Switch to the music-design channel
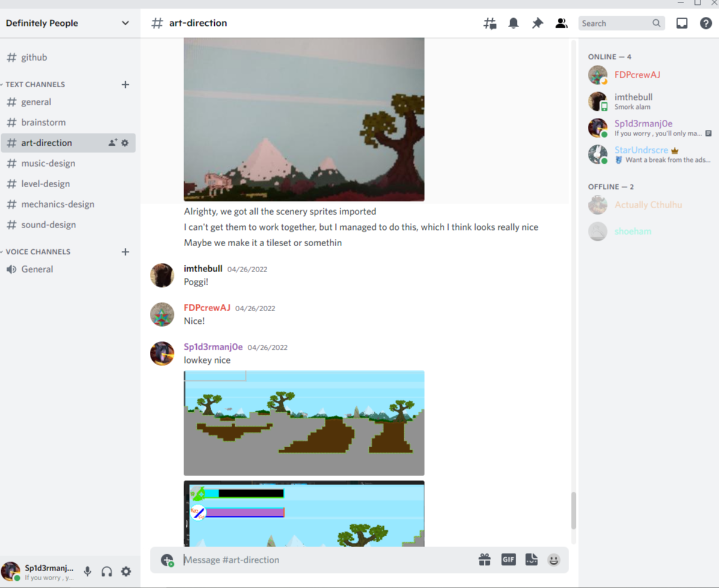This screenshot has height=588, width=719. pos(48,164)
